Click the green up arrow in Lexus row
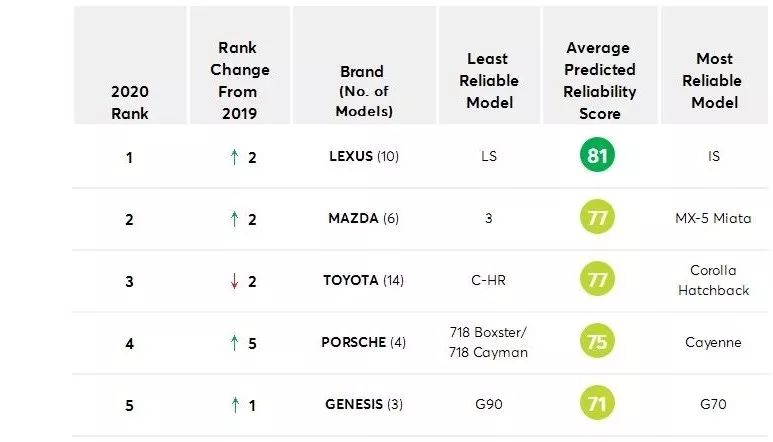The height and width of the screenshot is (442, 773). tap(234, 157)
